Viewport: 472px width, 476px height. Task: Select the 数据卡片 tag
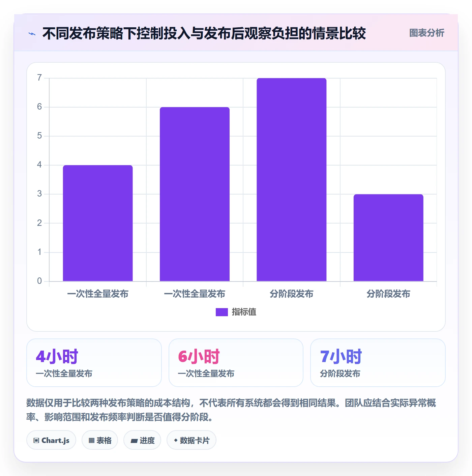click(x=191, y=440)
